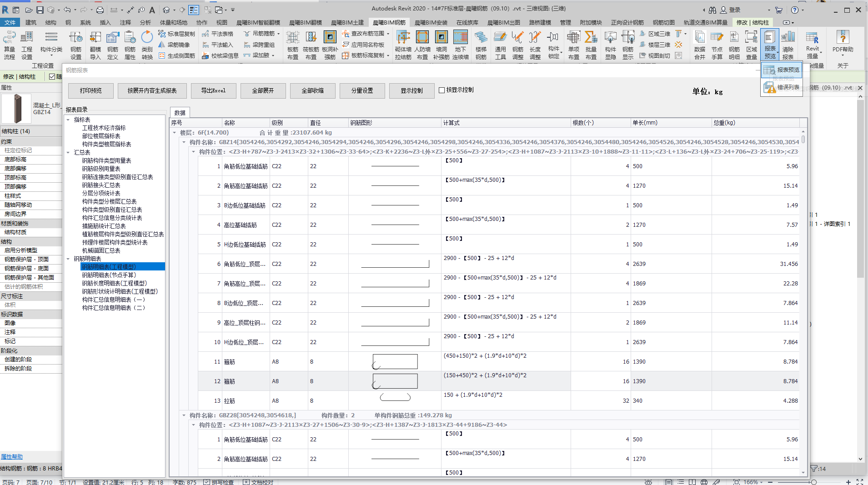Switch to the 管理 ribbon tab
This screenshot has height=485, width=868.
[566, 22]
